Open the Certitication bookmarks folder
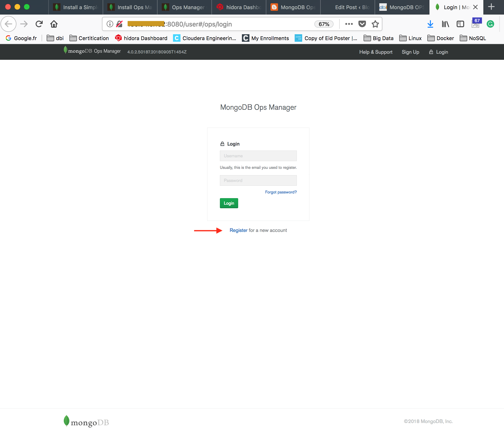 pyautogui.click(x=89, y=38)
